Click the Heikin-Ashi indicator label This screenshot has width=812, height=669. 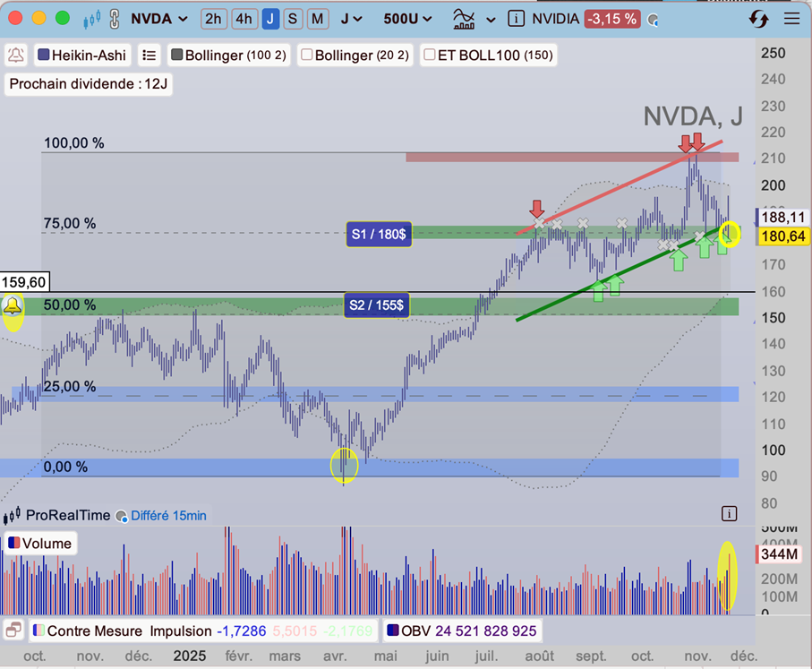pos(89,55)
